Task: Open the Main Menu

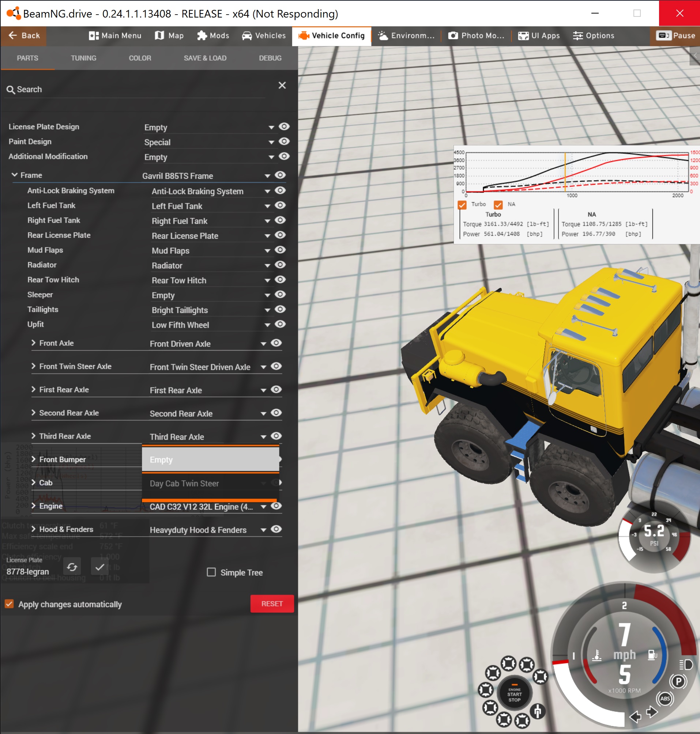Action: (115, 35)
